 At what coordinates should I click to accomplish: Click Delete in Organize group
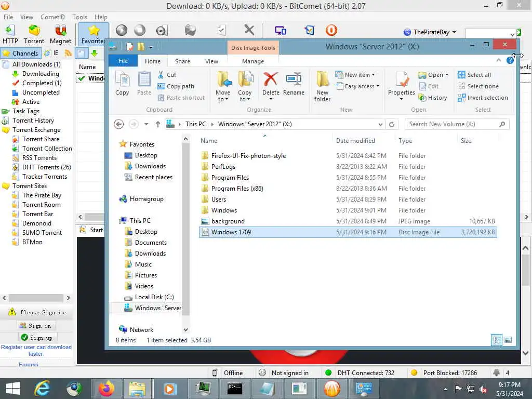(271, 86)
